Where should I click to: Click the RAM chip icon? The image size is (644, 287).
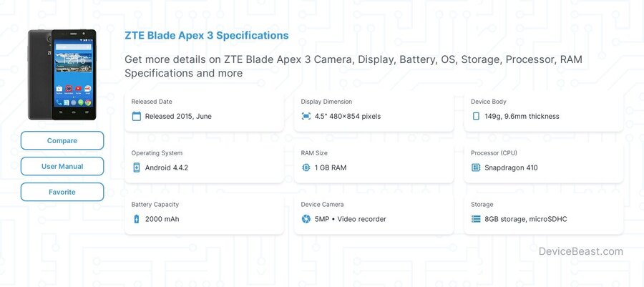(x=306, y=167)
